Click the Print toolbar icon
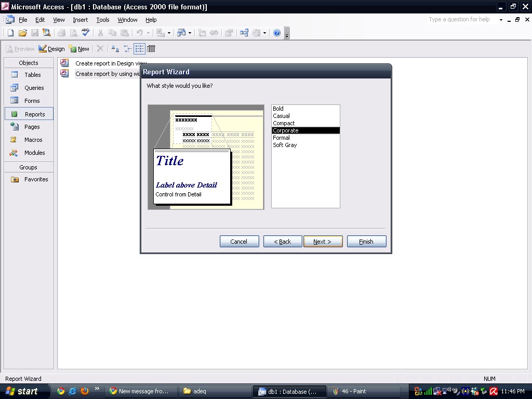Screen dimensions: 532x399 tap(62, 33)
